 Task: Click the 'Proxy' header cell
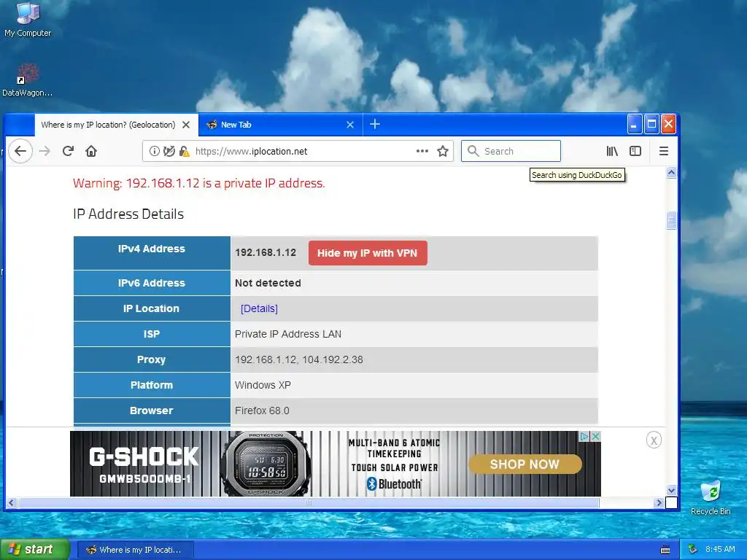(x=152, y=359)
